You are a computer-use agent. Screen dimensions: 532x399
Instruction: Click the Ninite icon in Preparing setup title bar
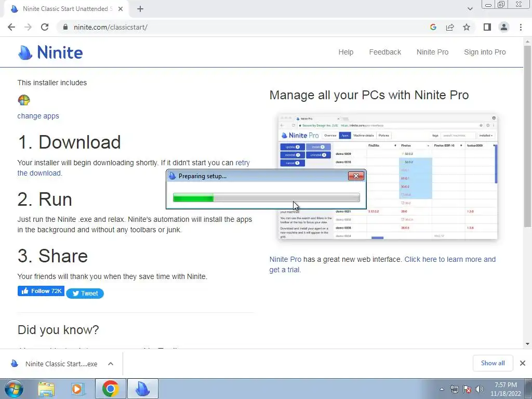[172, 176]
